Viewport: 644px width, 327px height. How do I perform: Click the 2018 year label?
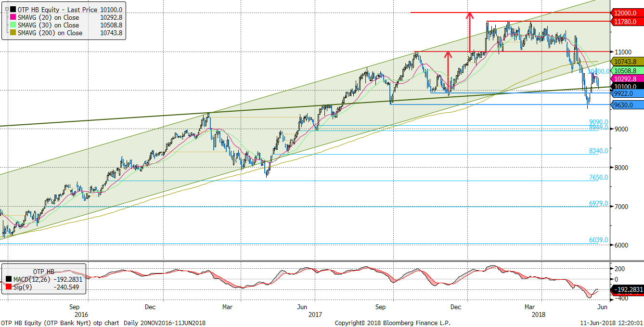(539, 314)
